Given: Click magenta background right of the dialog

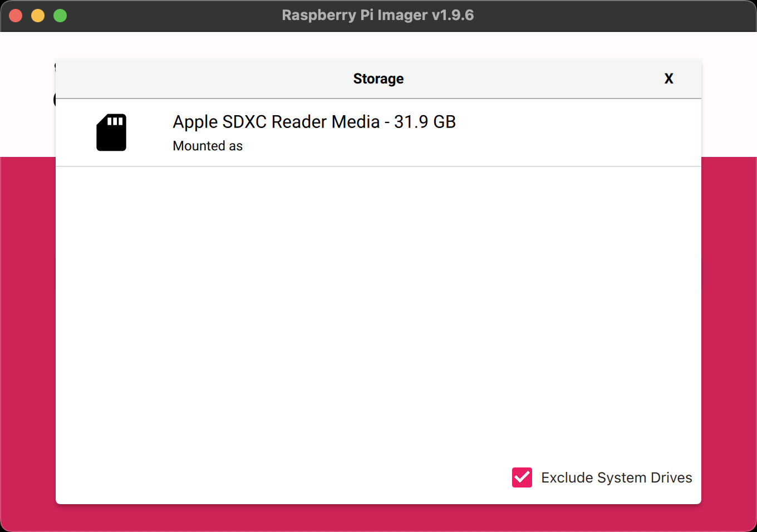Looking at the screenshot, I should pos(729,334).
